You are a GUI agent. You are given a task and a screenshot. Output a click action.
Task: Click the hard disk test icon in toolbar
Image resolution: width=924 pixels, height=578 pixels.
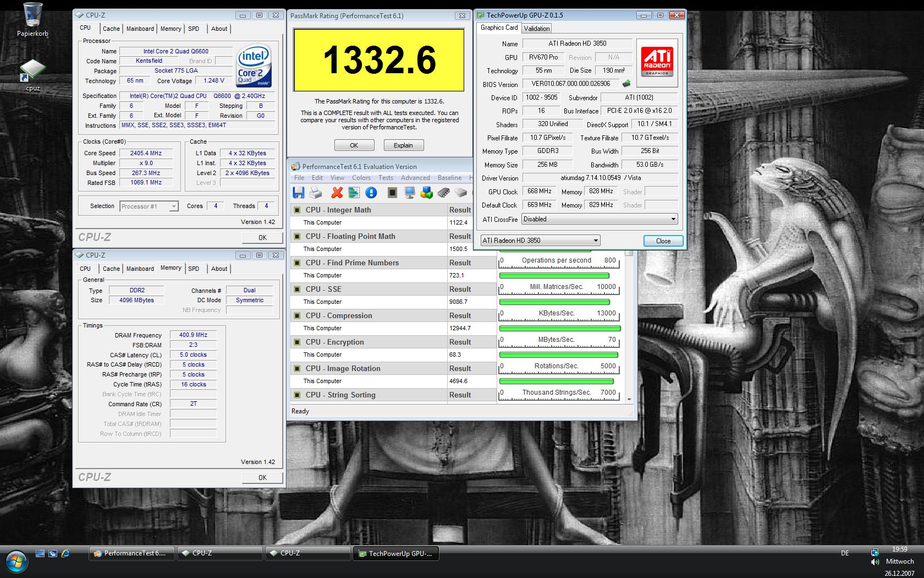(x=461, y=192)
